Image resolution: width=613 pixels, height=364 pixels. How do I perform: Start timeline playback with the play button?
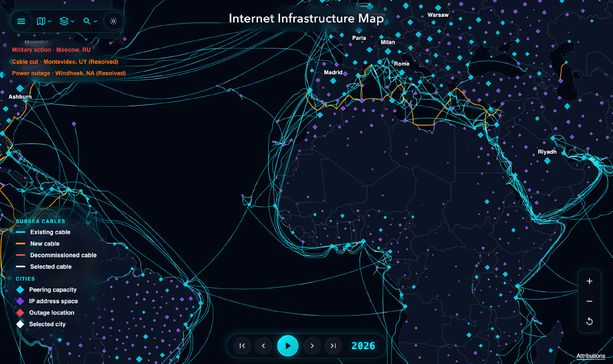pos(288,346)
